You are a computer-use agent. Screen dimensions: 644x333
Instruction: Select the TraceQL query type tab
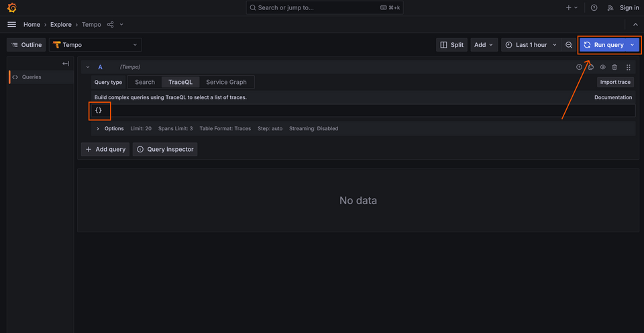tap(180, 82)
